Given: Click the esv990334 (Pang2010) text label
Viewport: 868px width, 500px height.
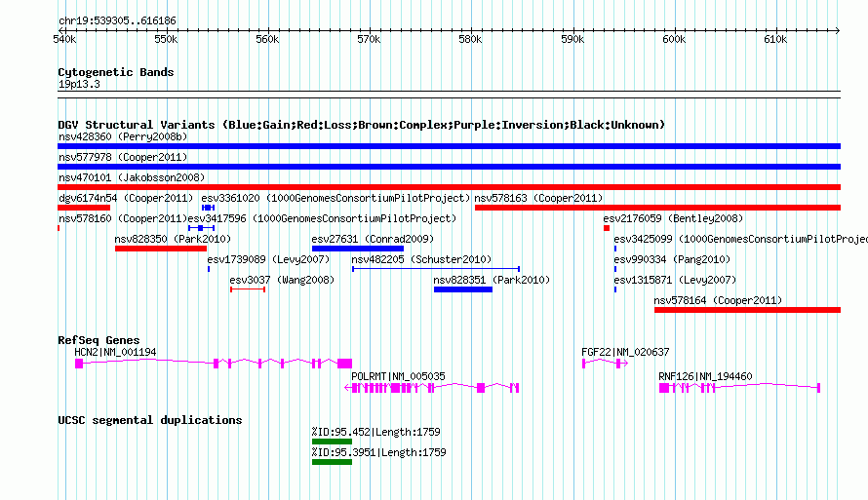Looking at the screenshot, I should click(672, 259).
